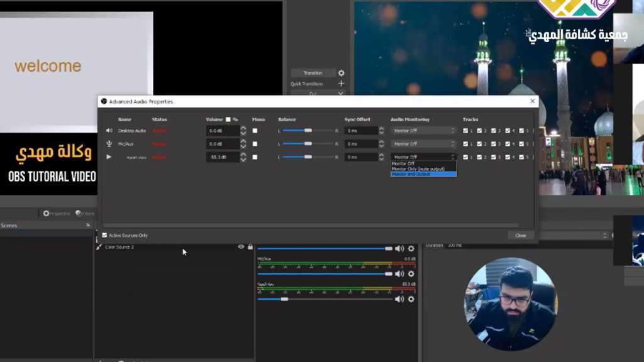Open Mic/Aux mixer settings gear

[411, 274]
